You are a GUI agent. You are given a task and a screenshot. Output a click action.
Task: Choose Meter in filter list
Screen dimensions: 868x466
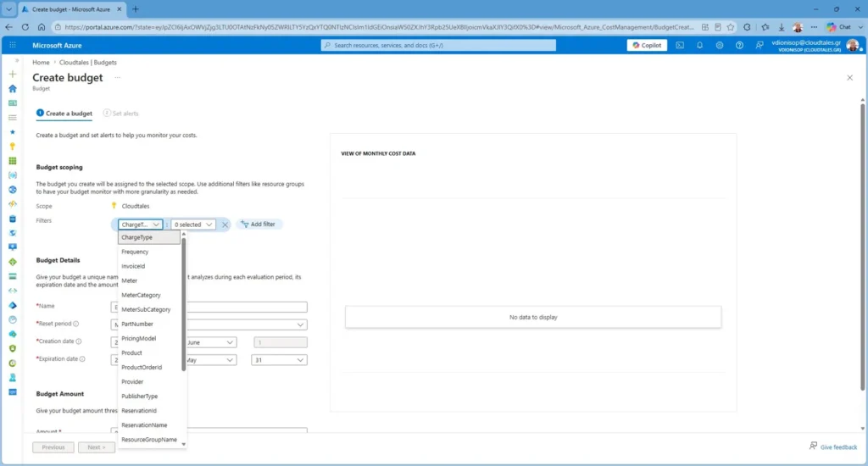(149, 280)
